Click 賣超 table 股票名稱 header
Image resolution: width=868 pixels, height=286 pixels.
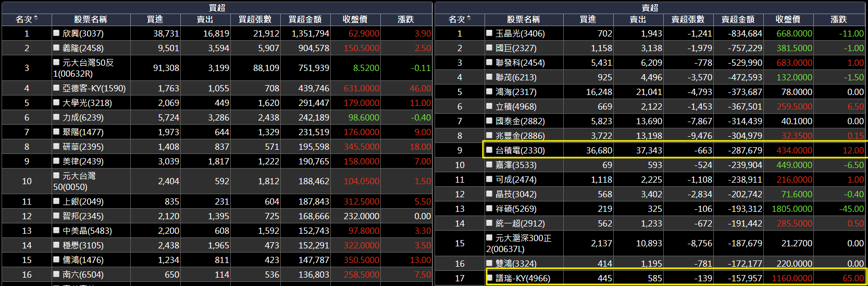pos(524,19)
